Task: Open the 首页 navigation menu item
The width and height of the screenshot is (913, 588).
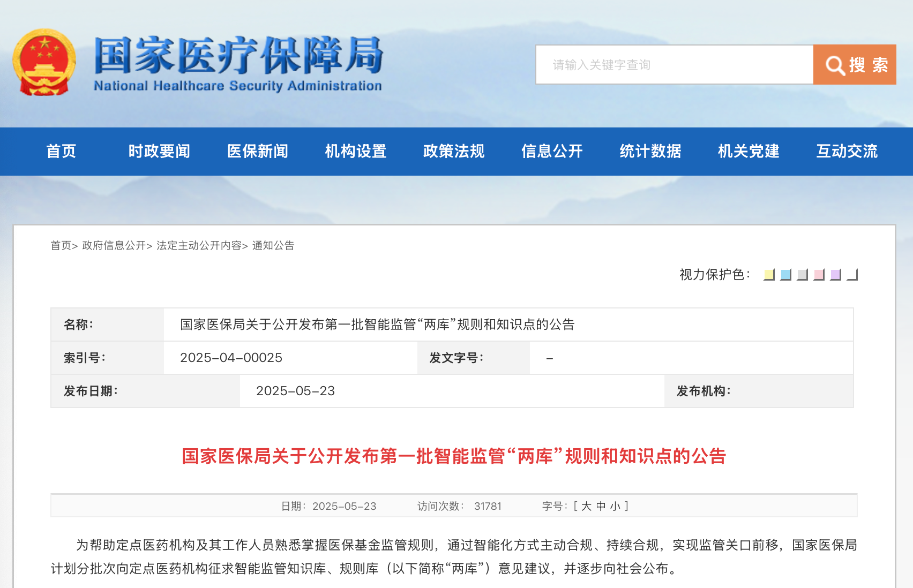Action: [61, 152]
